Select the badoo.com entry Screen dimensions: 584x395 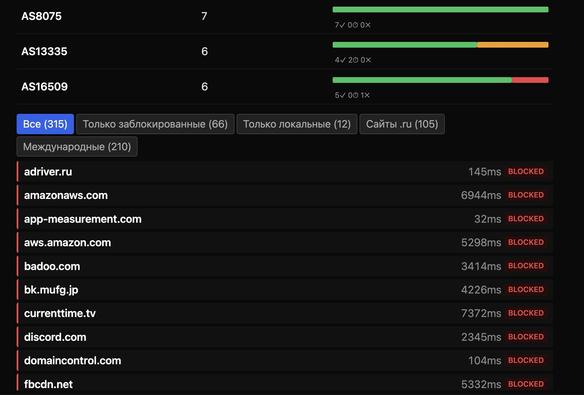285,266
